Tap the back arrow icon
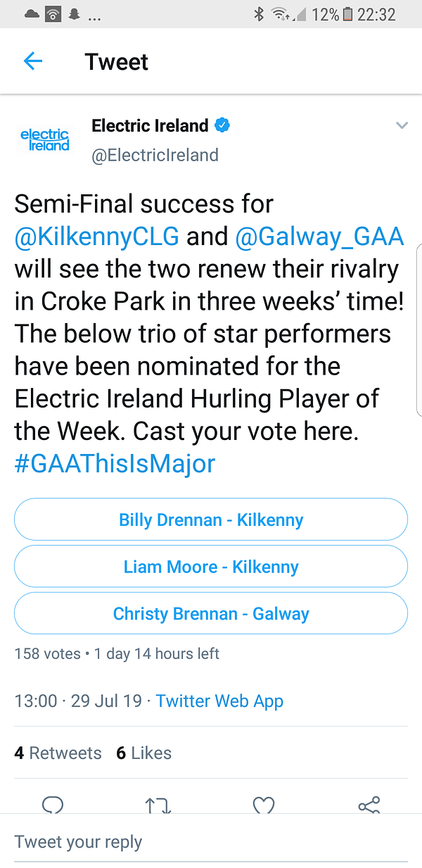The height and width of the screenshot is (868, 422). coord(33,61)
